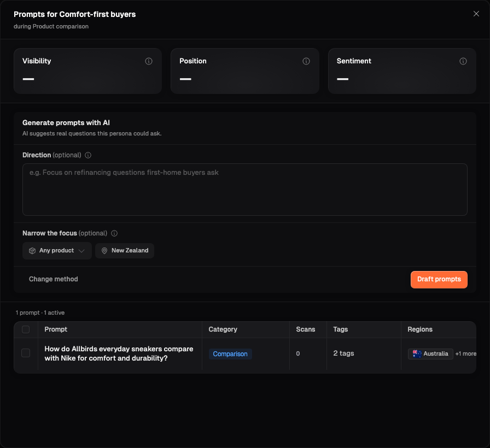Tick the select-all checkbox in the table header
Screen dimensions: 490x448
click(26, 329)
